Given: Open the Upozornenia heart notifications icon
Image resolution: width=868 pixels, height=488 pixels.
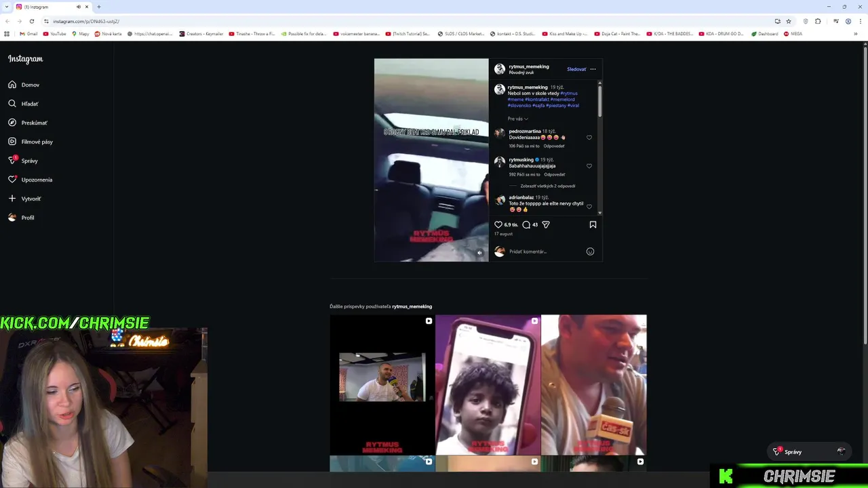Looking at the screenshot, I should (12, 180).
